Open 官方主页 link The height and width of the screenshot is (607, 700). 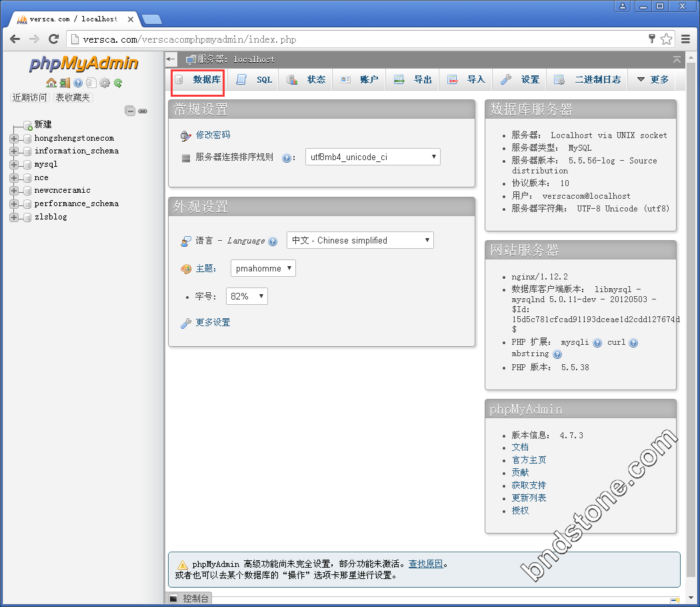pyautogui.click(x=529, y=460)
